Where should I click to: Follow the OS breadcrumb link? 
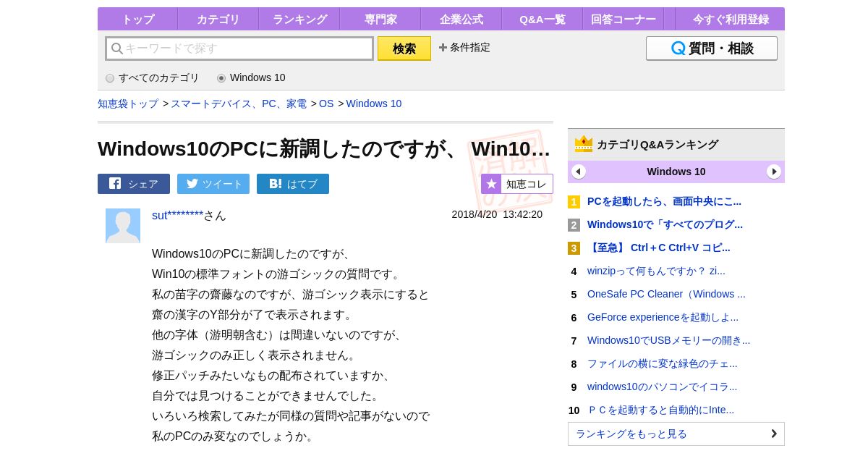coord(326,104)
